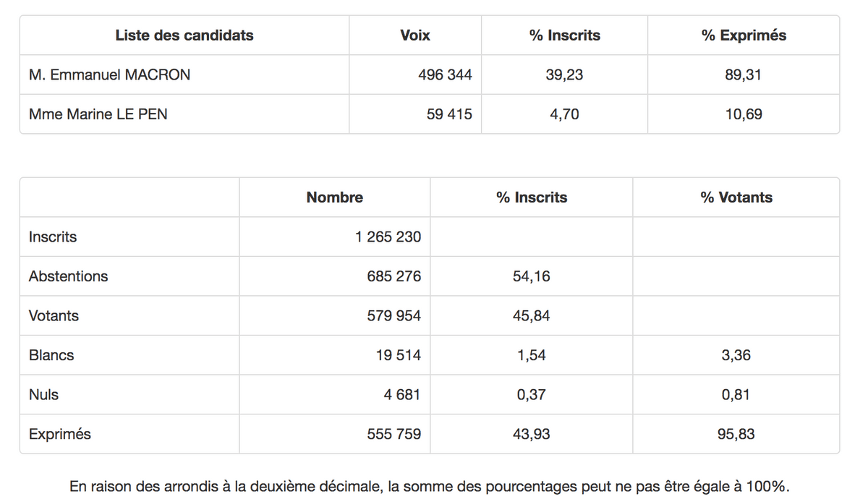The image size is (868, 502).
Task: Click the abstention percentage 54,16
Action: pos(532,276)
